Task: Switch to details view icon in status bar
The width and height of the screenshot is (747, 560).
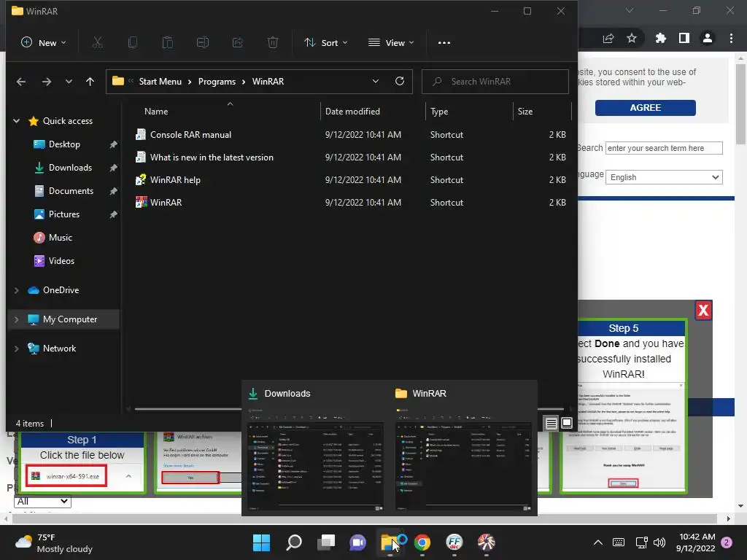Action: (551, 423)
